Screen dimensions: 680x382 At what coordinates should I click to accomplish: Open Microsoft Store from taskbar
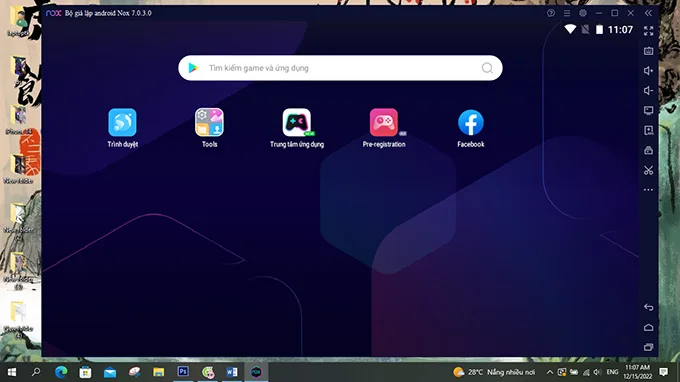[85, 372]
